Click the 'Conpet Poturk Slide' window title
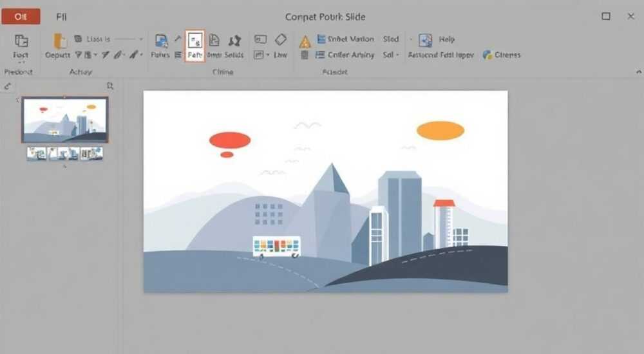Image resolution: width=644 pixels, height=354 pixels. (x=325, y=17)
